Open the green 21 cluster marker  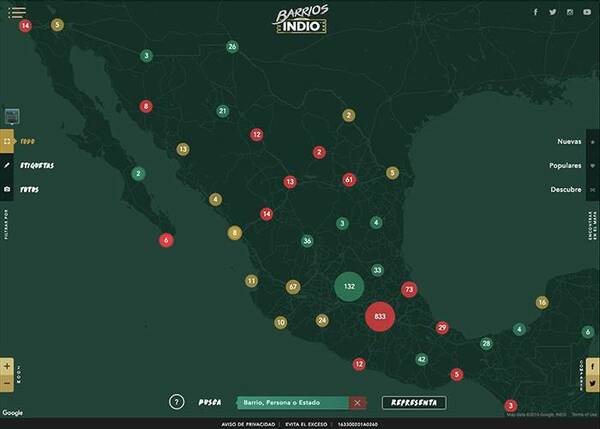pyautogui.click(x=223, y=111)
